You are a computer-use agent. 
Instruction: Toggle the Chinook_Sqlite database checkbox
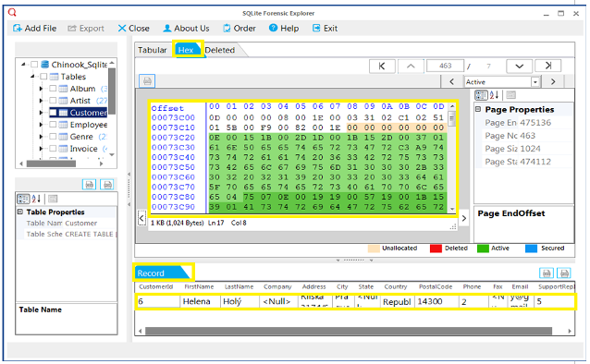(x=34, y=65)
